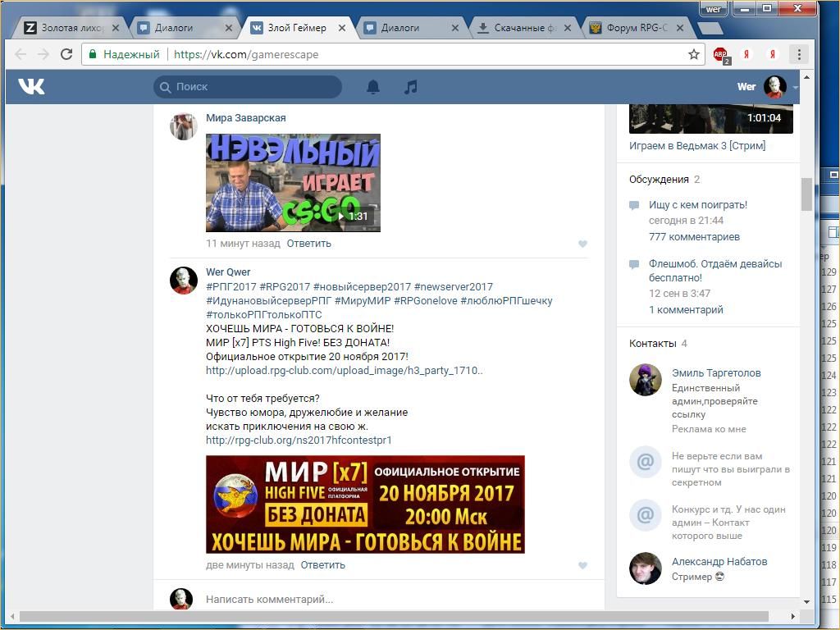Click Ответить under Мира Заварская's comment

[x=308, y=244]
